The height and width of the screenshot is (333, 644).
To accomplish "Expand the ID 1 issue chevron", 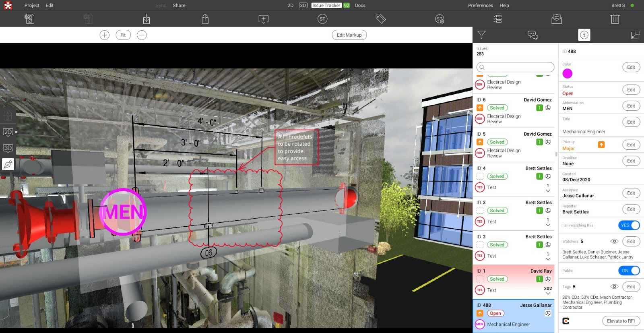I will [x=548, y=294].
